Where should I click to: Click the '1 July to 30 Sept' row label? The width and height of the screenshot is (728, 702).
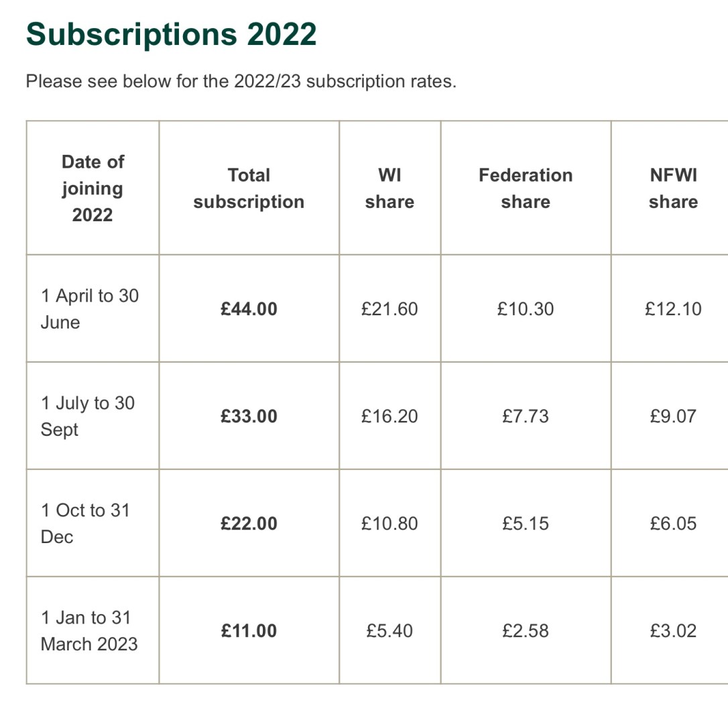tap(88, 416)
